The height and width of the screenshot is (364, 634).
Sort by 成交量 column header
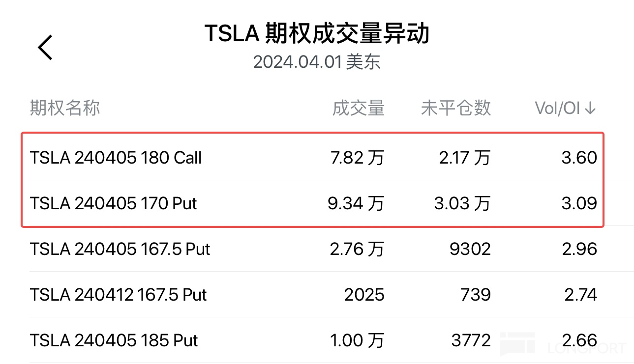click(x=358, y=108)
